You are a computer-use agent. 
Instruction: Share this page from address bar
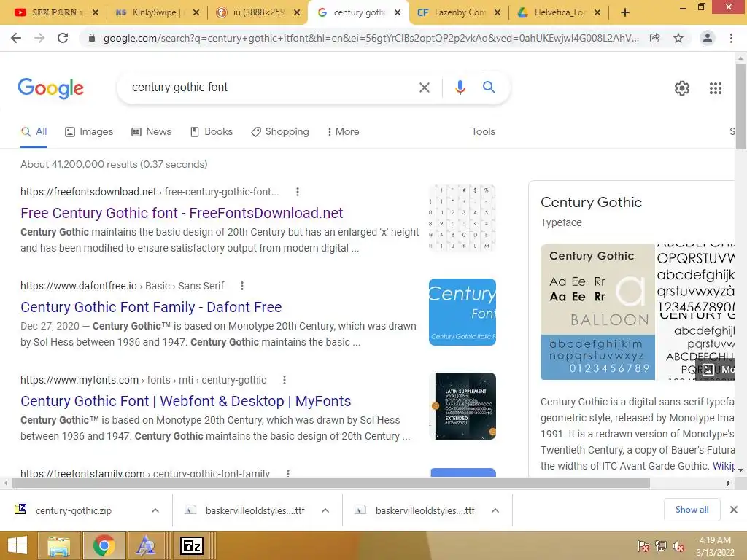click(x=655, y=38)
